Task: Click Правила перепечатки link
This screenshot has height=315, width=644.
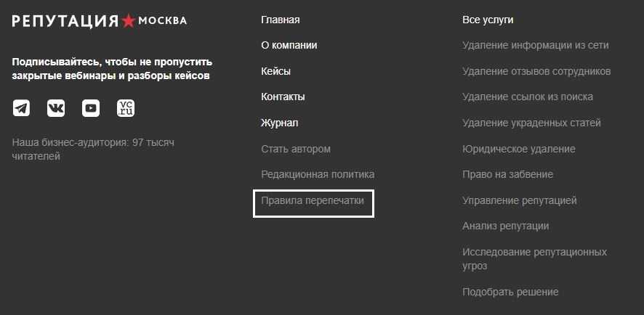Action: pyautogui.click(x=313, y=200)
